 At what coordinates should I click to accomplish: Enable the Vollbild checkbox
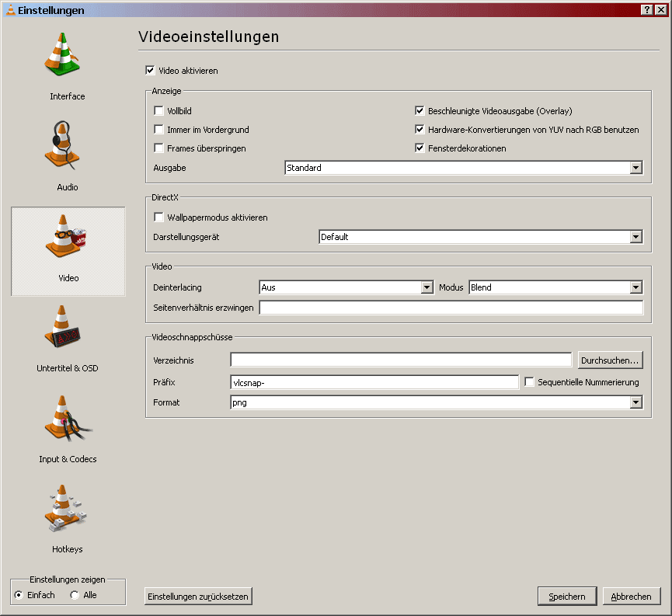pyautogui.click(x=158, y=110)
